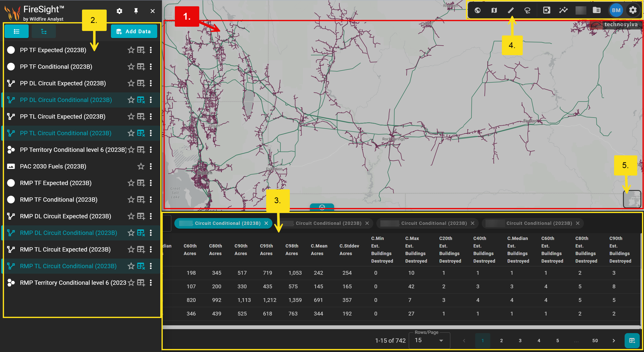Go to page 3 of table
Image resolution: width=644 pixels, height=352 pixels.
coord(520,340)
